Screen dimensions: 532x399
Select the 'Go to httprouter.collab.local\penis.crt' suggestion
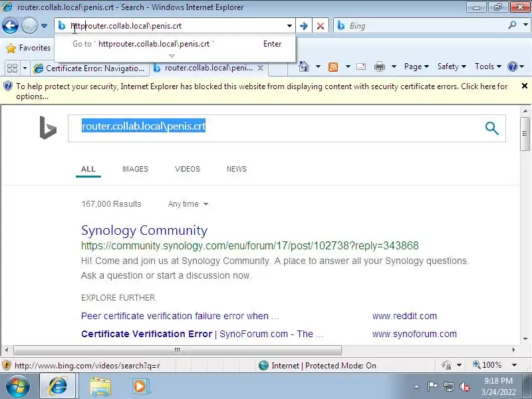175,44
